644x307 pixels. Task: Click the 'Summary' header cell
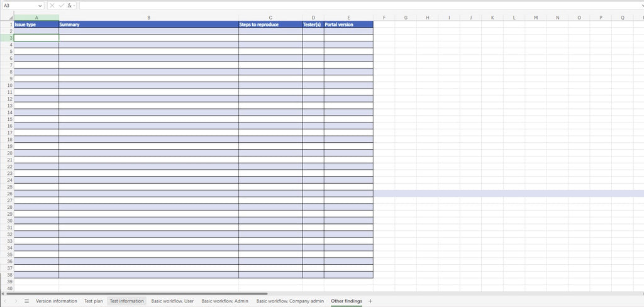click(x=148, y=25)
